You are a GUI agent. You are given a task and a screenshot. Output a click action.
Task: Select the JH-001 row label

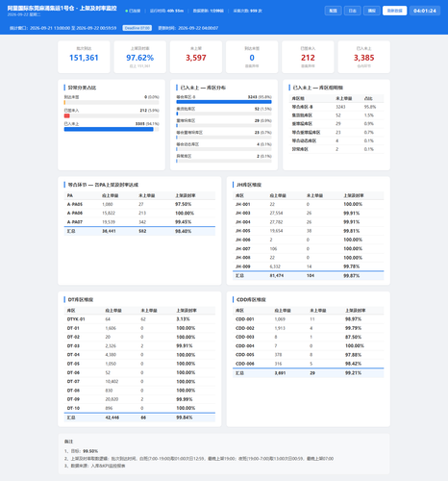pos(243,204)
